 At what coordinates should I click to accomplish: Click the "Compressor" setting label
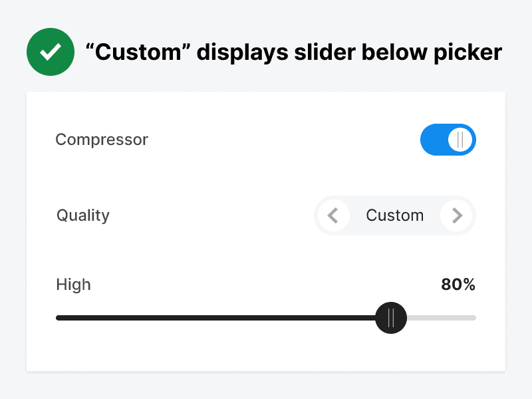pos(102,140)
